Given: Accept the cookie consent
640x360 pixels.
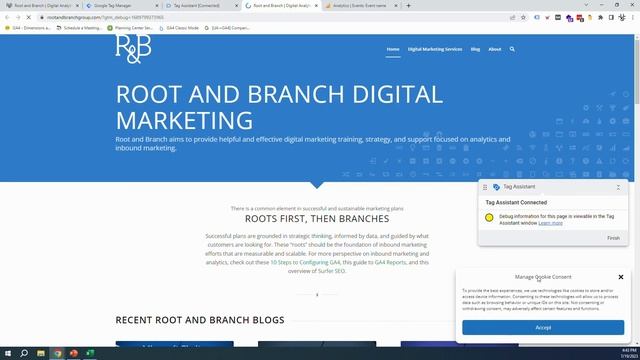Looking at the screenshot, I should (543, 327).
